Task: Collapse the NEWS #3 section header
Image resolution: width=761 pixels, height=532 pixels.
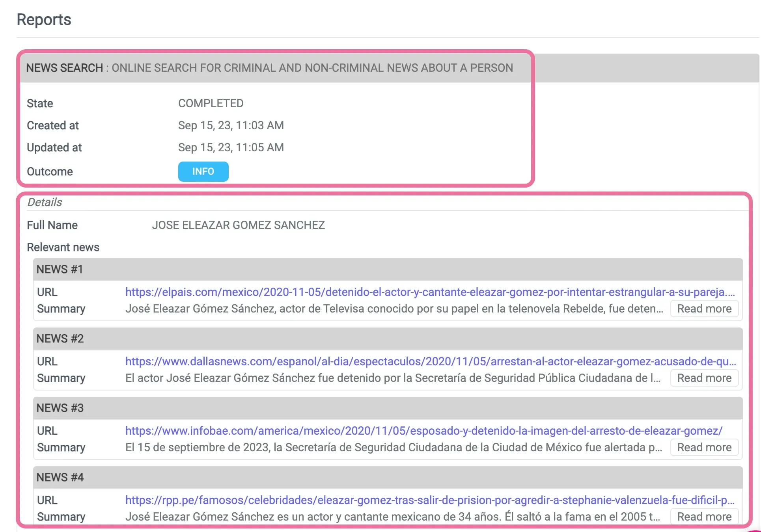Action: 60,408
